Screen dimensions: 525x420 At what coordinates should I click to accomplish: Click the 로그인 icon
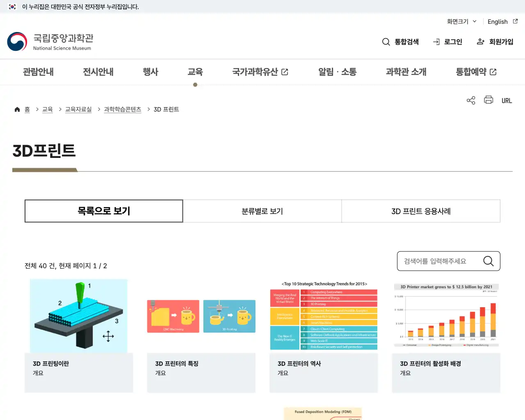436,41
